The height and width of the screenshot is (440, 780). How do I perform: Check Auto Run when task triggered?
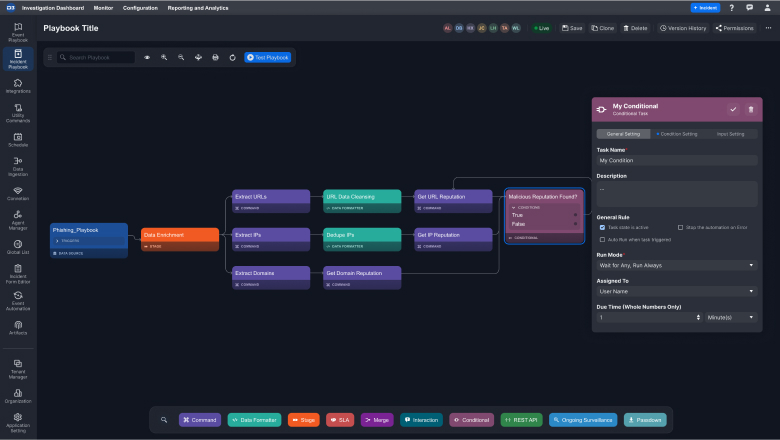(x=602, y=240)
